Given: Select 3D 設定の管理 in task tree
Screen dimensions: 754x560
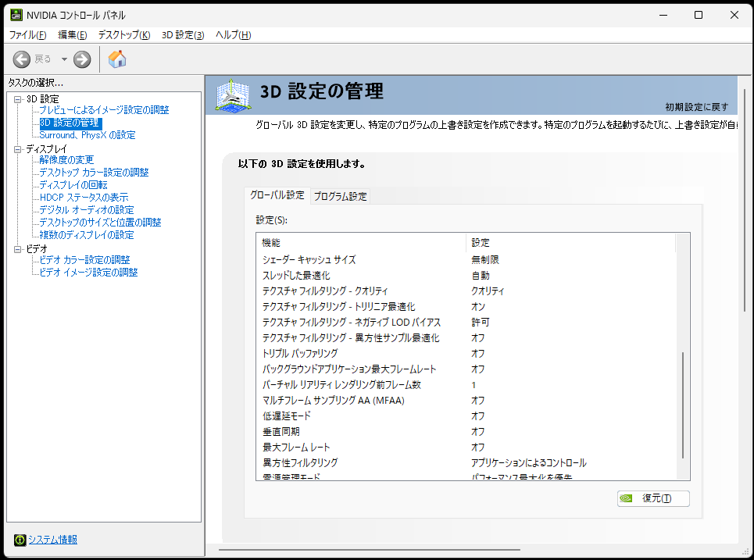Looking at the screenshot, I should pyautogui.click(x=70, y=123).
